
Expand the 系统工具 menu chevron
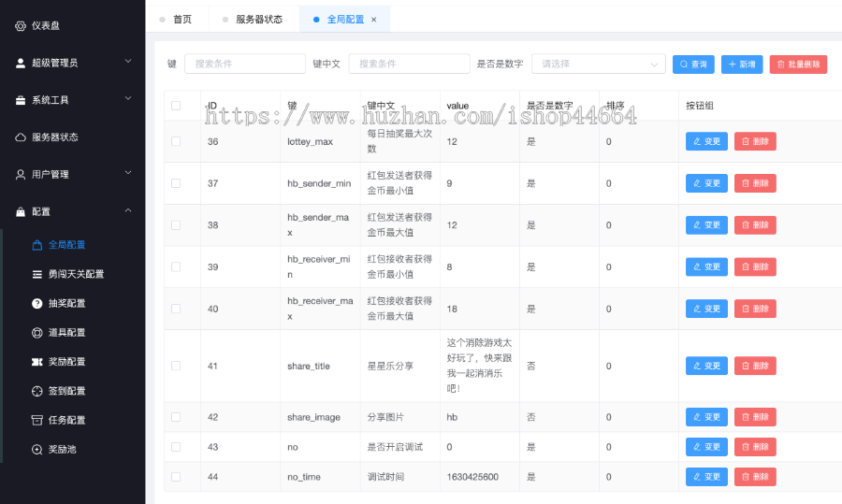point(128,98)
